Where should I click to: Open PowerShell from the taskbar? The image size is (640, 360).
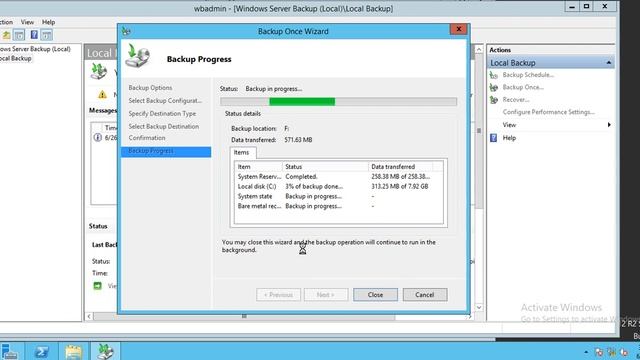tap(41, 351)
